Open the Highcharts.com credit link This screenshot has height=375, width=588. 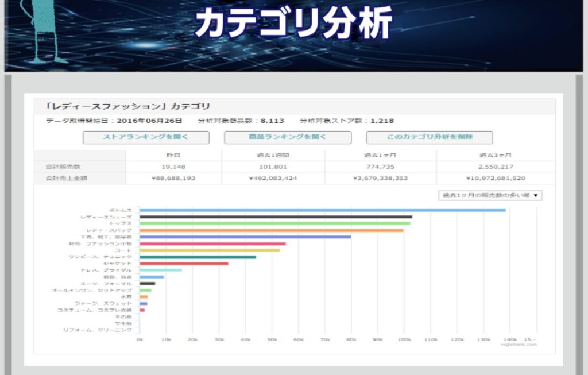click(x=518, y=345)
